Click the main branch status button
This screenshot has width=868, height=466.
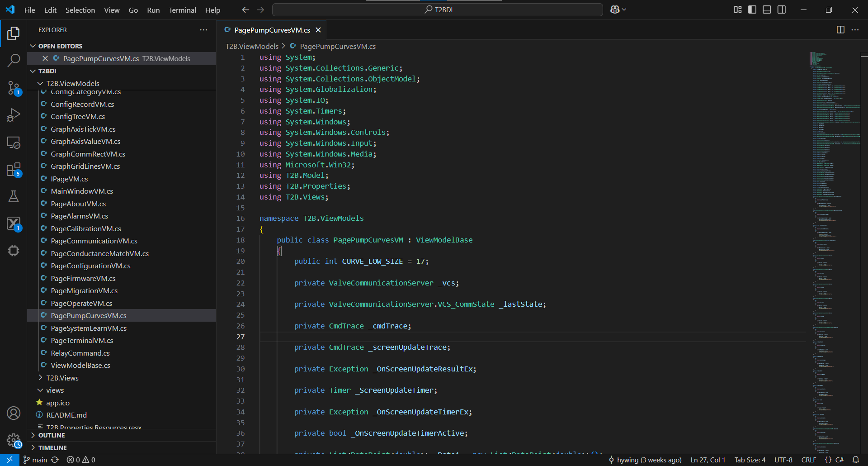point(35,460)
